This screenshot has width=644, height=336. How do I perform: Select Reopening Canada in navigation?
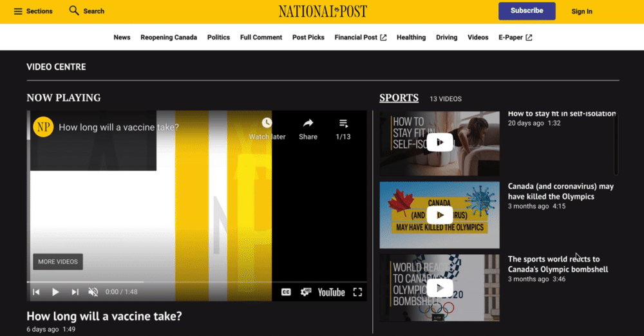(169, 37)
